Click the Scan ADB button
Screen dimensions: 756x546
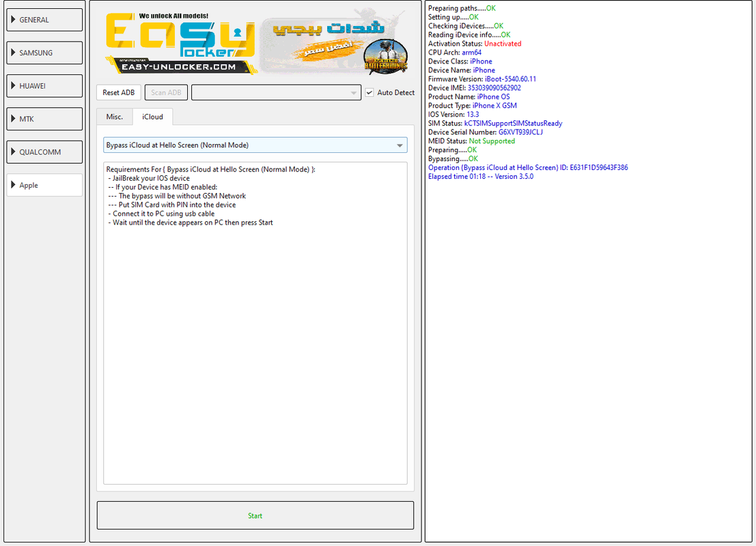point(167,93)
